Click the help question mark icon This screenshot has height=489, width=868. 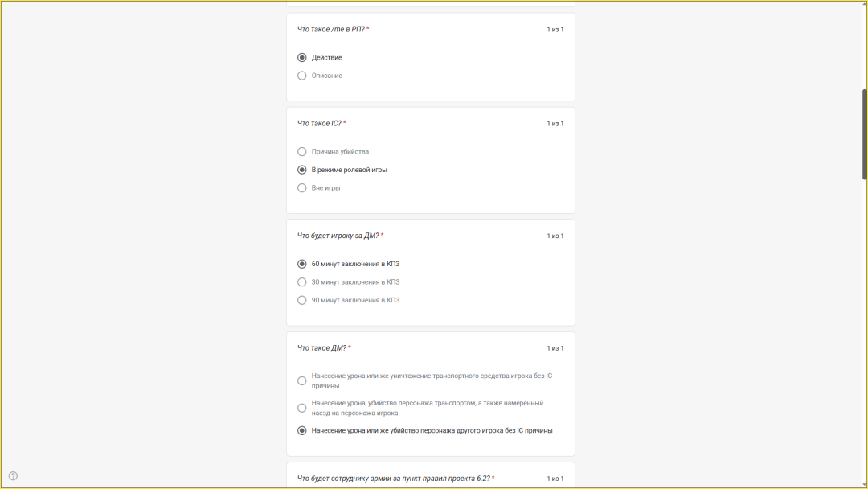pos(13,475)
